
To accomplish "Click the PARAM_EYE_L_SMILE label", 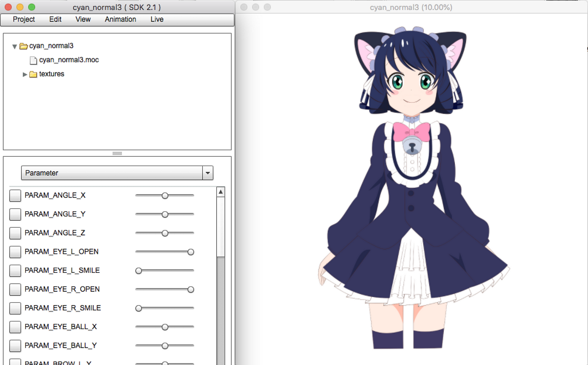I will tap(62, 271).
